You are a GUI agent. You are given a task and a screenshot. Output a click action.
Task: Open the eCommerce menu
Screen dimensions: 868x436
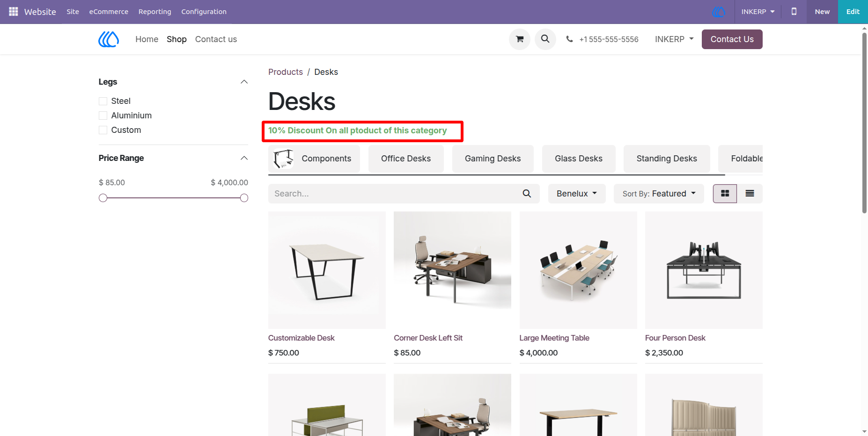point(109,12)
